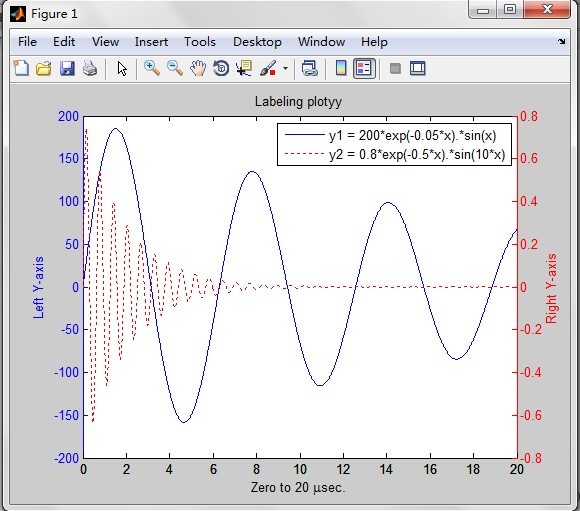Print the figure using printer icon
Image resolution: width=580 pixels, height=511 pixels.
tap(90, 68)
